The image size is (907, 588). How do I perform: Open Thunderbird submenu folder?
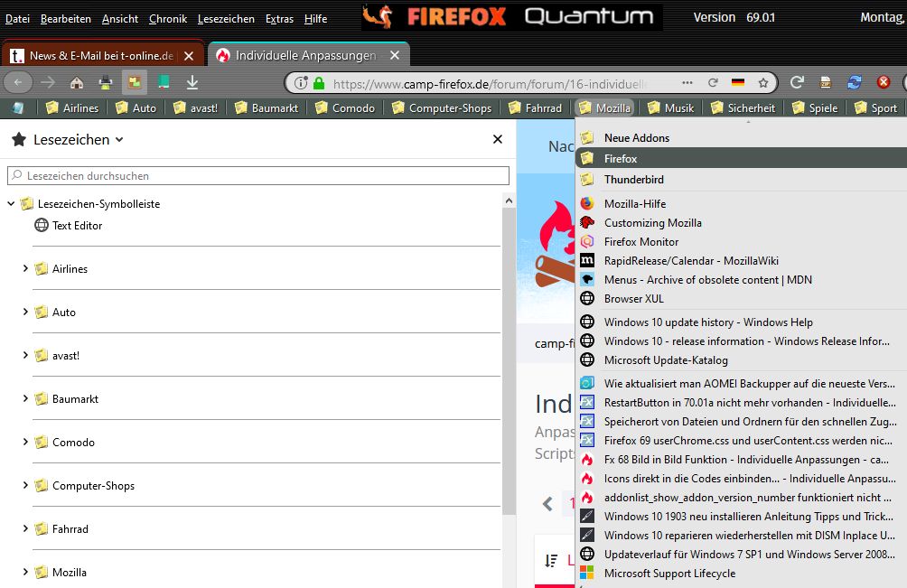(x=742, y=179)
